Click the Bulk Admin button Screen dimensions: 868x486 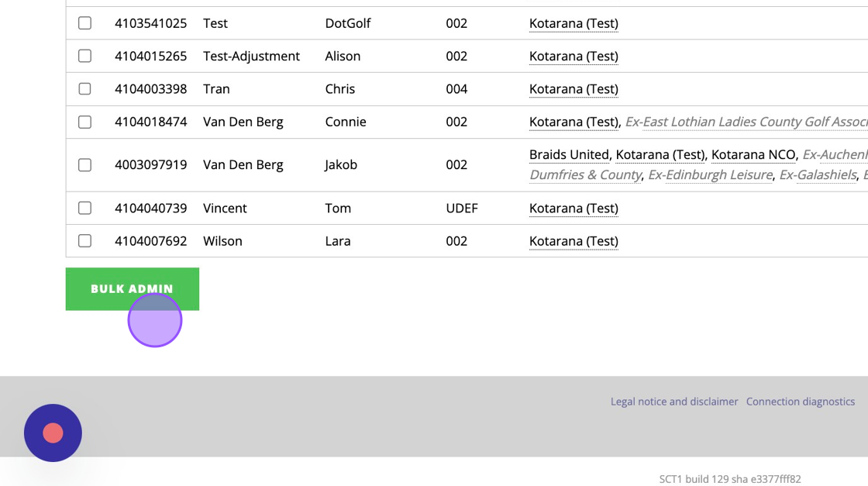coord(133,289)
